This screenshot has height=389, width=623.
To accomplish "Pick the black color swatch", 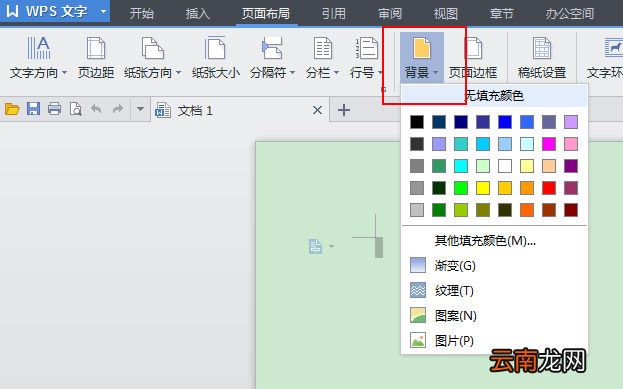I will point(417,122).
